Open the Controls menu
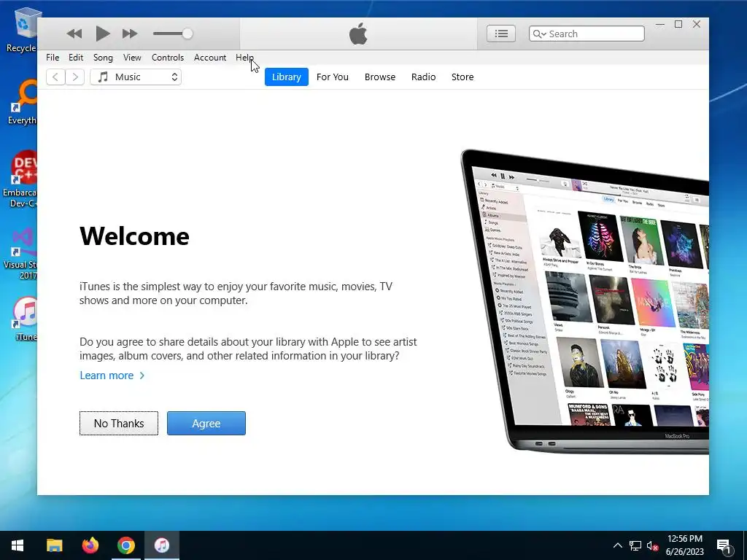 pos(168,58)
